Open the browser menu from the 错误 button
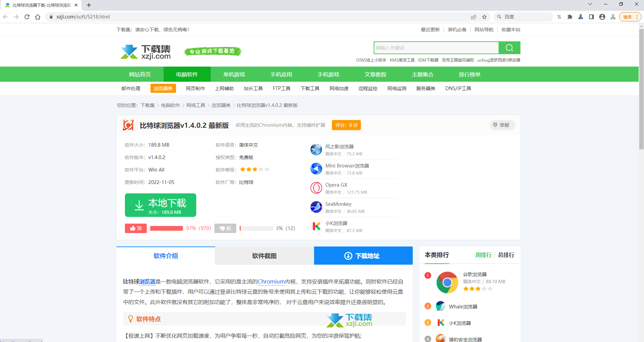Viewport: 644px width, 342px height. pyautogui.click(x=630, y=17)
